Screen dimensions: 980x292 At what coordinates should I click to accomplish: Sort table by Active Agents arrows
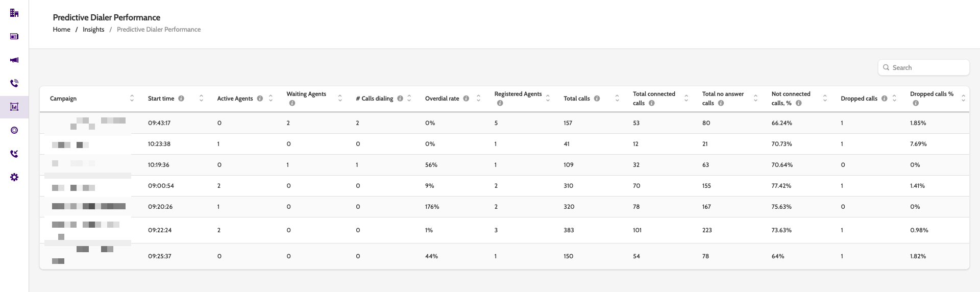[x=271, y=98]
